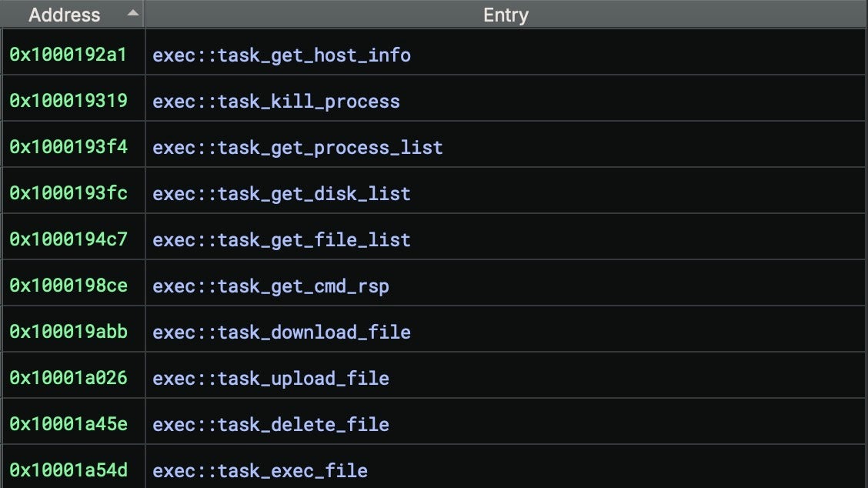Click address 0x100019319
This screenshot has width=868, height=488.
tap(68, 102)
